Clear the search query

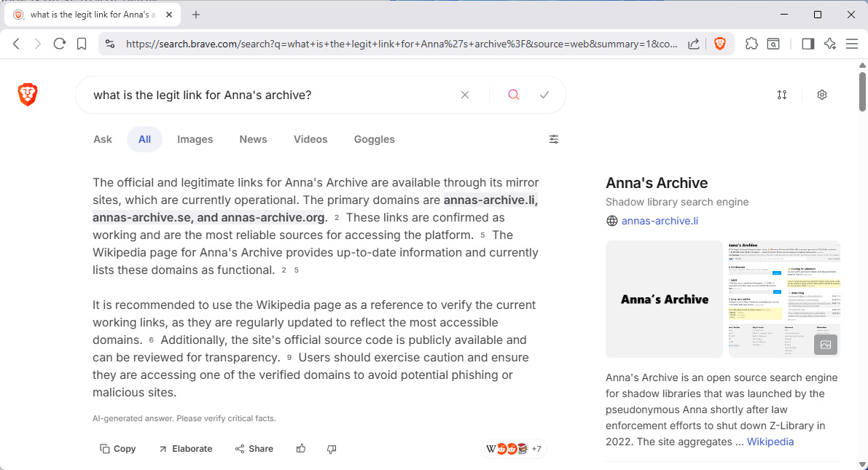pyautogui.click(x=465, y=95)
